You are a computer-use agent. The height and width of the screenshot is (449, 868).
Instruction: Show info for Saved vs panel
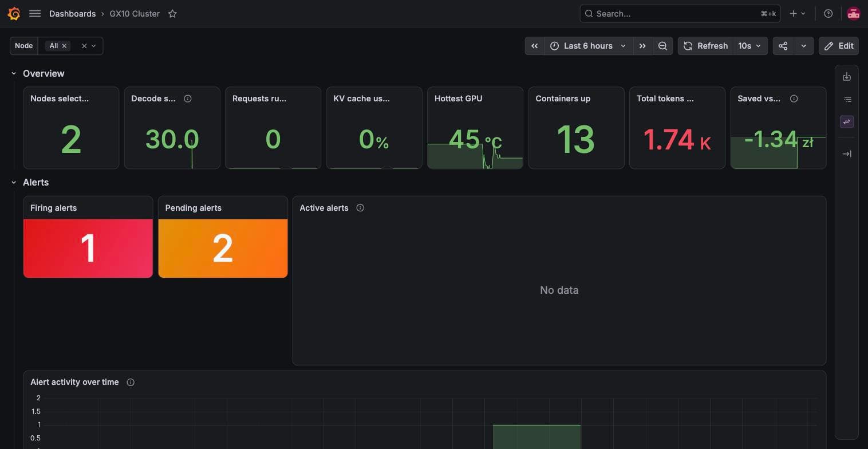pyautogui.click(x=794, y=99)
